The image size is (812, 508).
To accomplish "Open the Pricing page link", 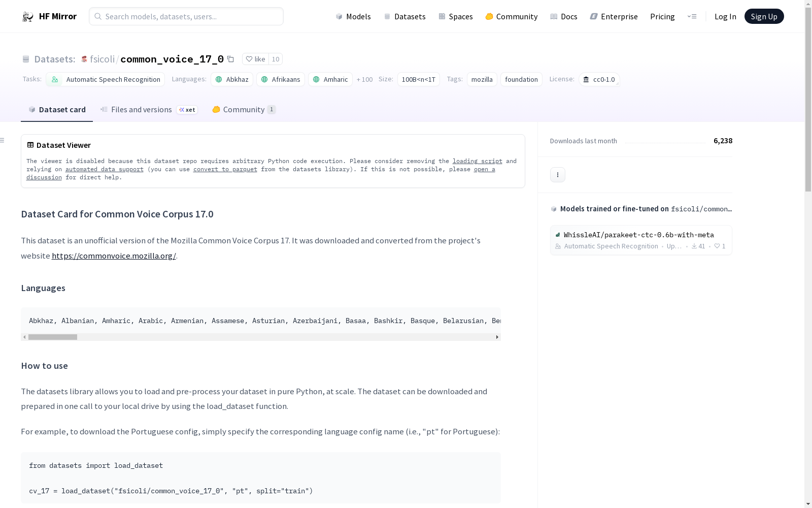I will pyautogui.click(x=662, y=17).
